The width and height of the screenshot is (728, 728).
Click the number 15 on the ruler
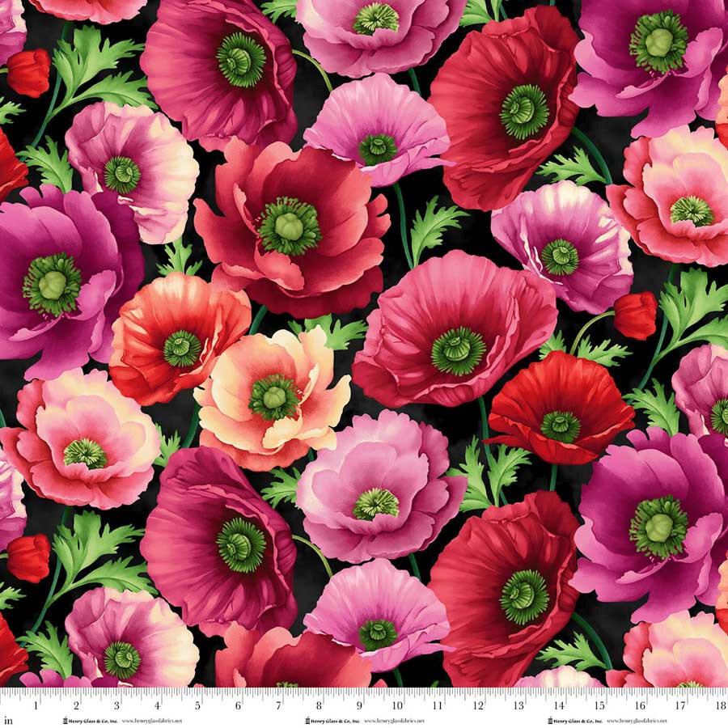pyautogui.click(x=599, y=706)
